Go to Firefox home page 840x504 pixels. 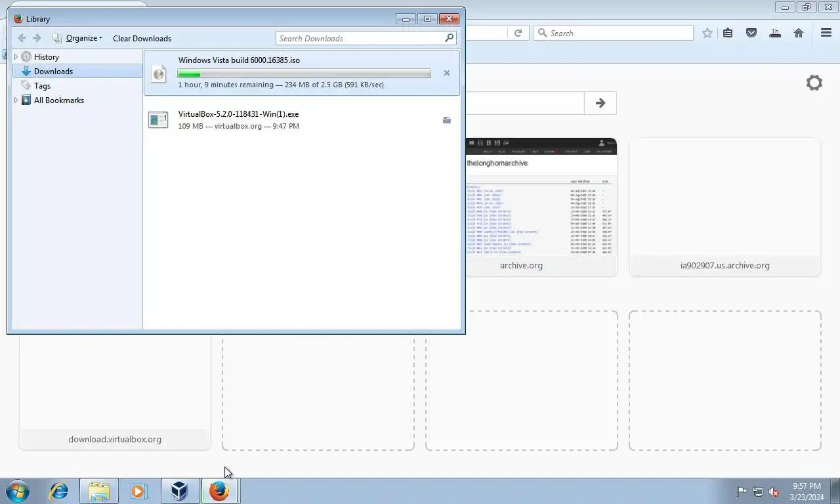click(799, 33)
